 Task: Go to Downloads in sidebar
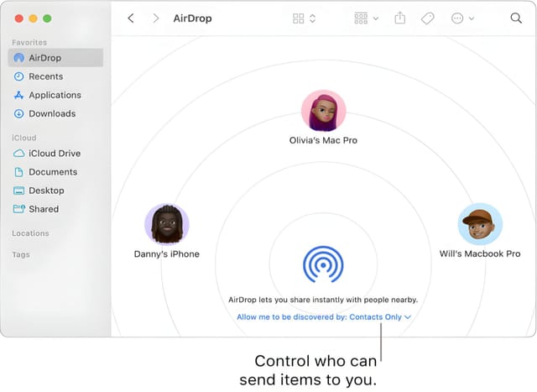click(x=52, y=113)
